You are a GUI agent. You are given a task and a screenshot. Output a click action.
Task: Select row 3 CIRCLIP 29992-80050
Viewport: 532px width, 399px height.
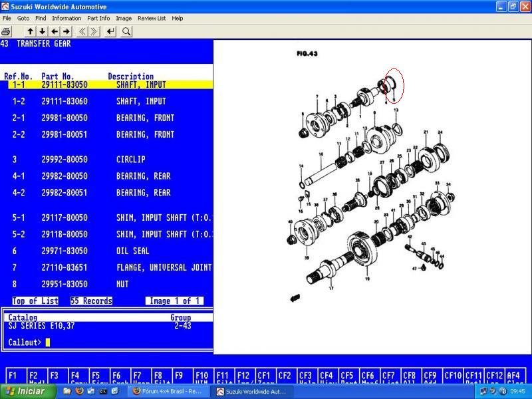click(110, 159)
